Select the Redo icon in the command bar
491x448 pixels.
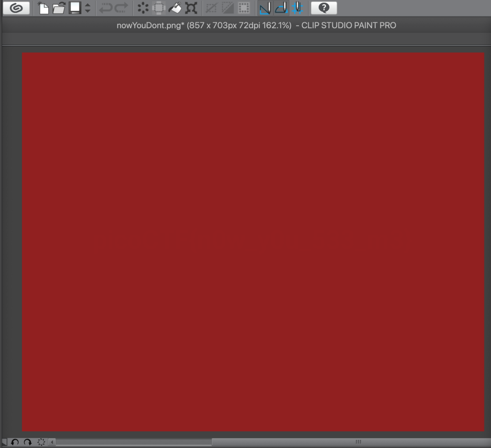click(122, 7)
